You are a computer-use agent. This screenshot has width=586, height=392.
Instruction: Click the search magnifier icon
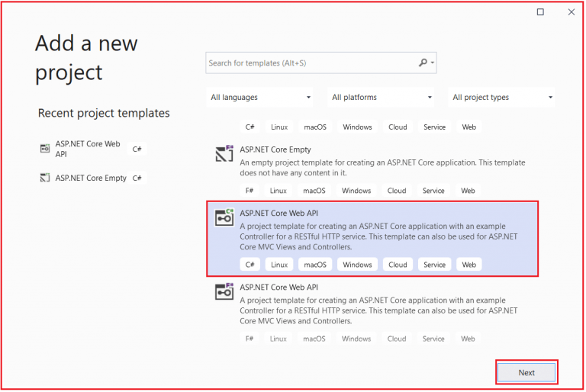point(423,63)
